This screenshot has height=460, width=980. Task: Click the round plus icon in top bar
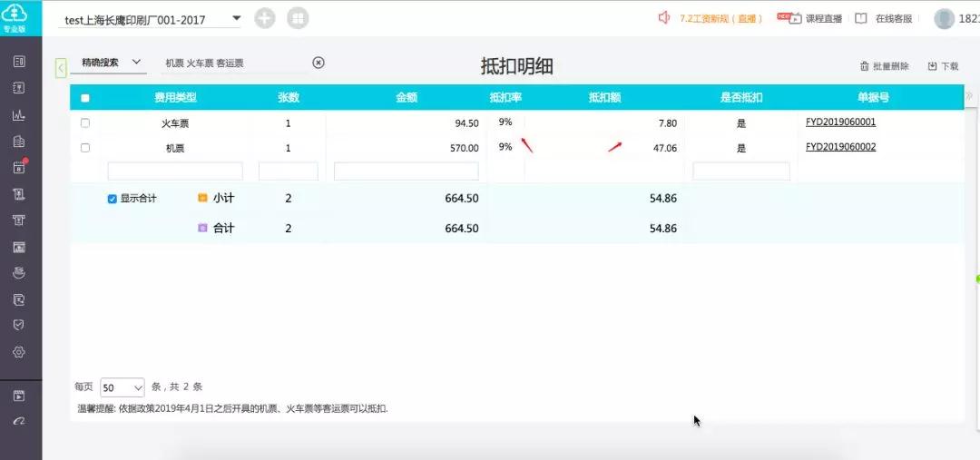tap(265, 18)
